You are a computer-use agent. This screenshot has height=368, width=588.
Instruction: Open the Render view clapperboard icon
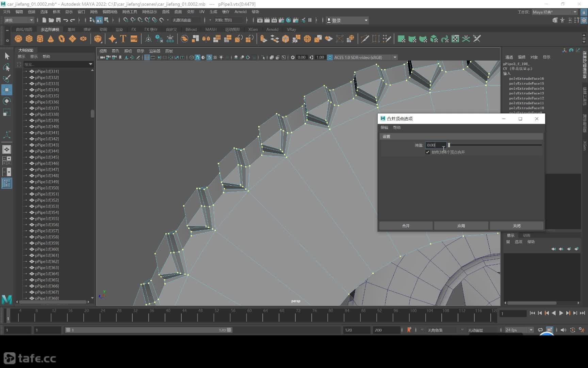[x=260, y=20]
